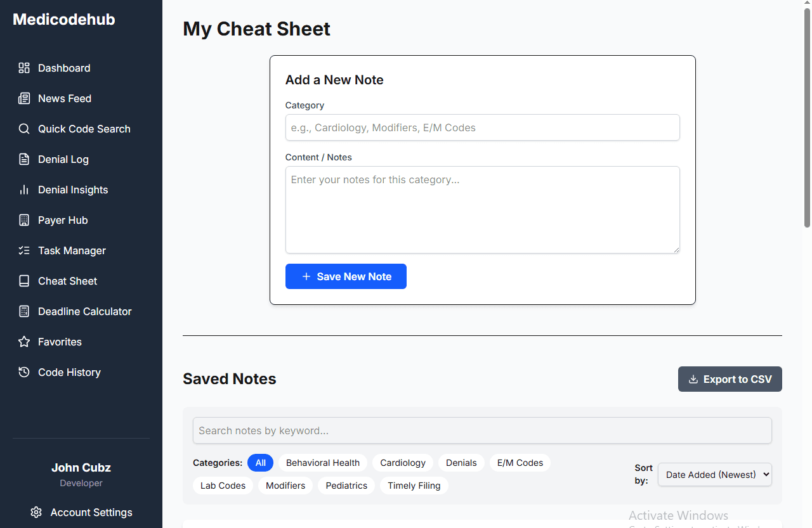The height and width of the screenshot is (528, 812).
Task: Click into the Content / Notes textarea
Action: [x=483, y=210]
